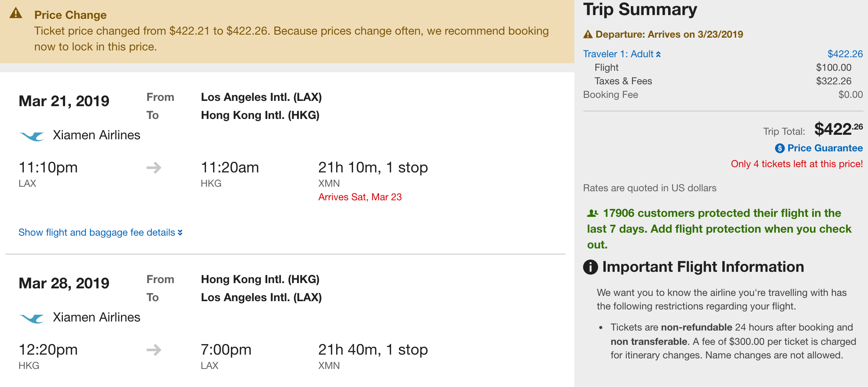868x387 pixels.
Task: Click the warning icon by Departure arrival notice
Action: click(x=588, y=35)
